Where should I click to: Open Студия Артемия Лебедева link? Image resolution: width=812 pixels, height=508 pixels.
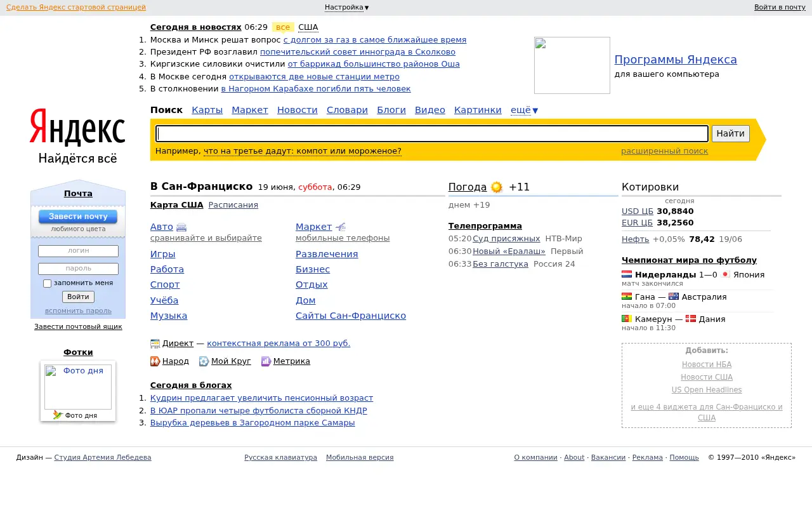(103, 457)
